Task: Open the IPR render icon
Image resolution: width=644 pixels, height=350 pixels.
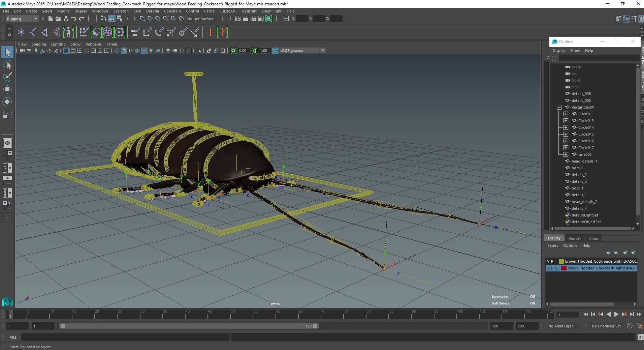Action: 253,19
